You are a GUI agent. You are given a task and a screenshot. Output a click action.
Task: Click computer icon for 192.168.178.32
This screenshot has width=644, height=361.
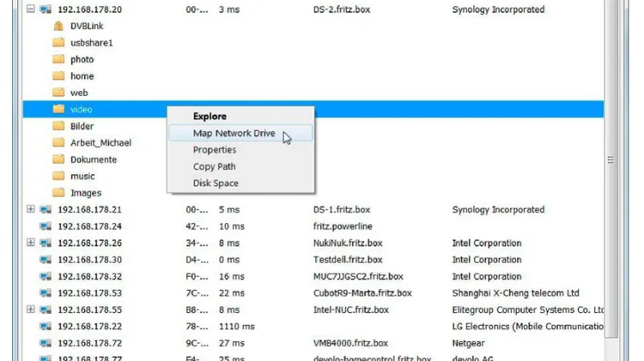point(46,276)
